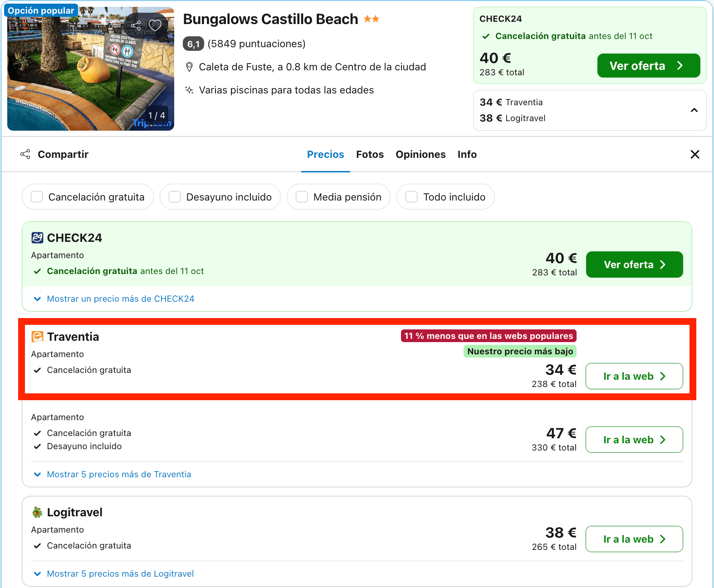Collapse the Traventia and Logitravel price summary

[694, 110]
